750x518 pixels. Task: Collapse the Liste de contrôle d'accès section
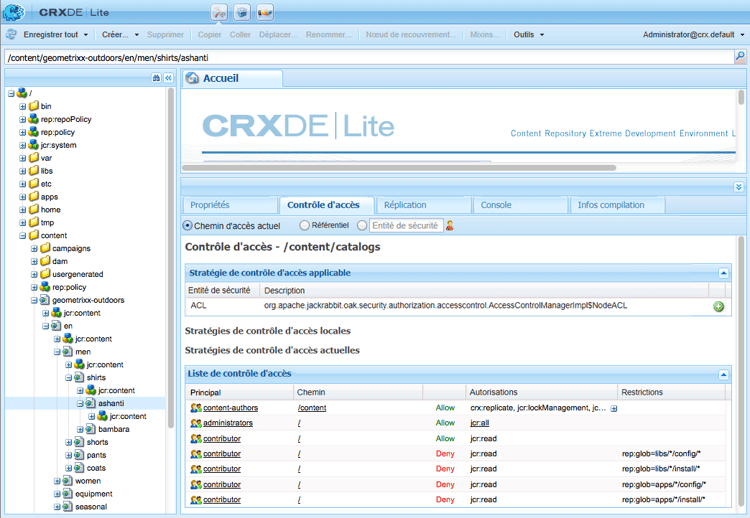click(x=724, y=375)
